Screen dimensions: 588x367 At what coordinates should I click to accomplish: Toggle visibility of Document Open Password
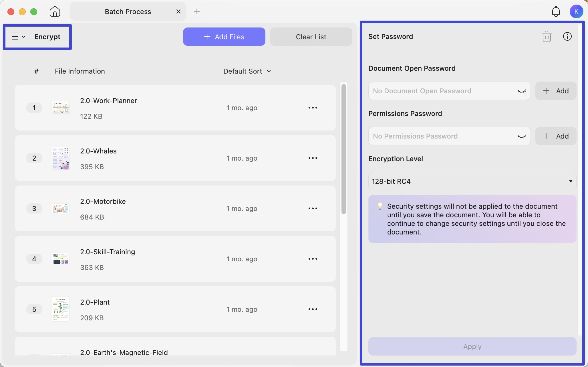(521, 91)
